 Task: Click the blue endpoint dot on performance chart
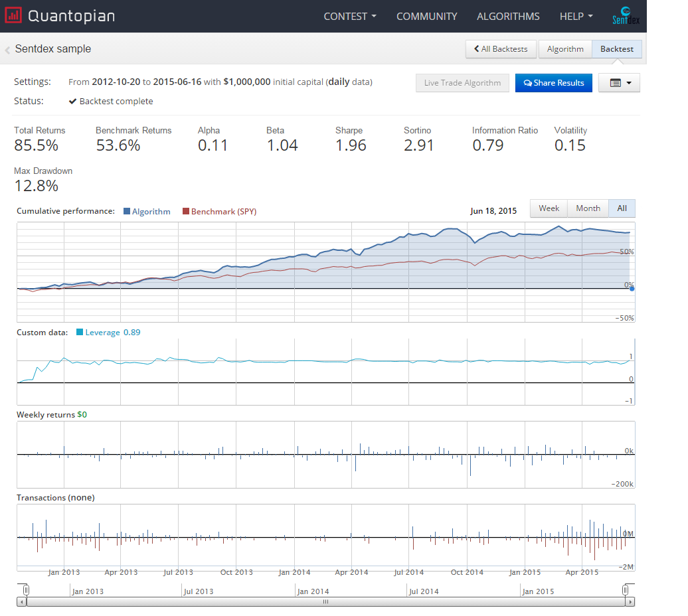[632, 289]
